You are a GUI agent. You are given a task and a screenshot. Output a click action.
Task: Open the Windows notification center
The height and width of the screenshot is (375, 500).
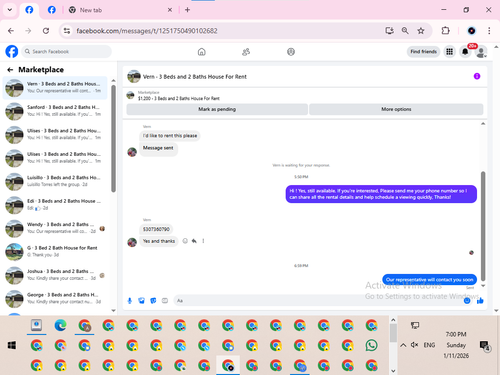[x=484, y=345]
